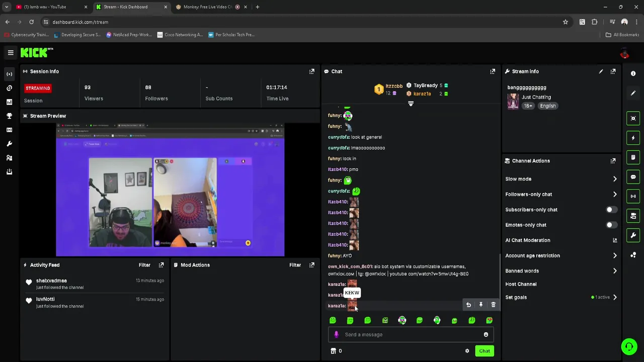Open the shop icon below message box
This screenshot has width=644, height=362.
[x=333, y=351]
